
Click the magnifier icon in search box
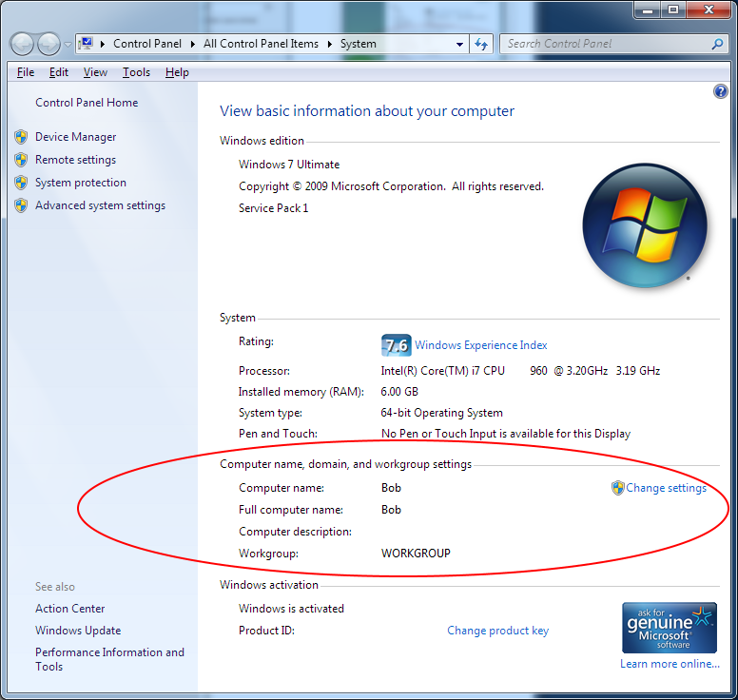click(x=717, y=44)
